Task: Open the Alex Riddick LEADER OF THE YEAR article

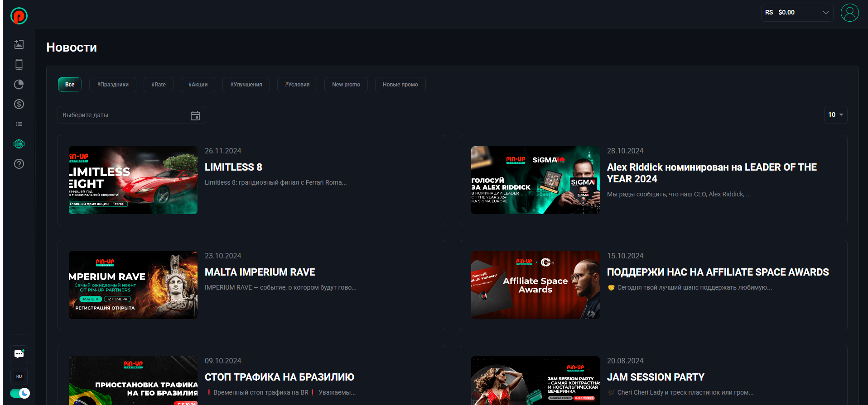Action: click(712, 173)
